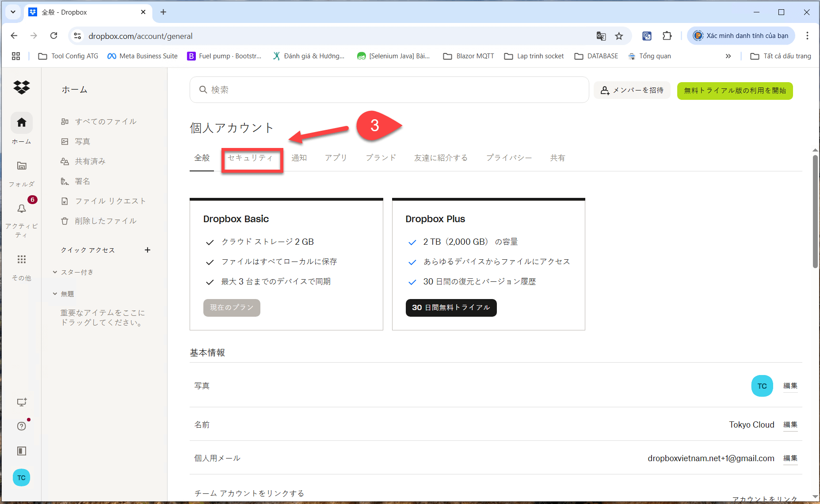This screenshot has height=504, width=820.
Task: Open the Chrome three-dot menu
Action: click(807, 36)
